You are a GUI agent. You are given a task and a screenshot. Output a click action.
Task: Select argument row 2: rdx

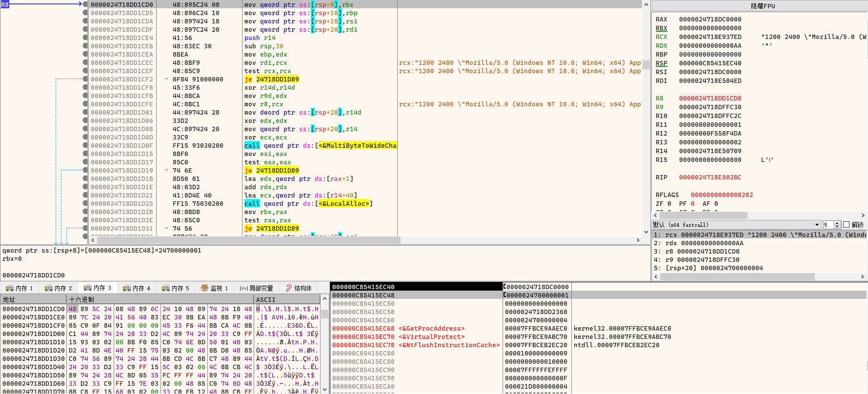pos(759,243)
